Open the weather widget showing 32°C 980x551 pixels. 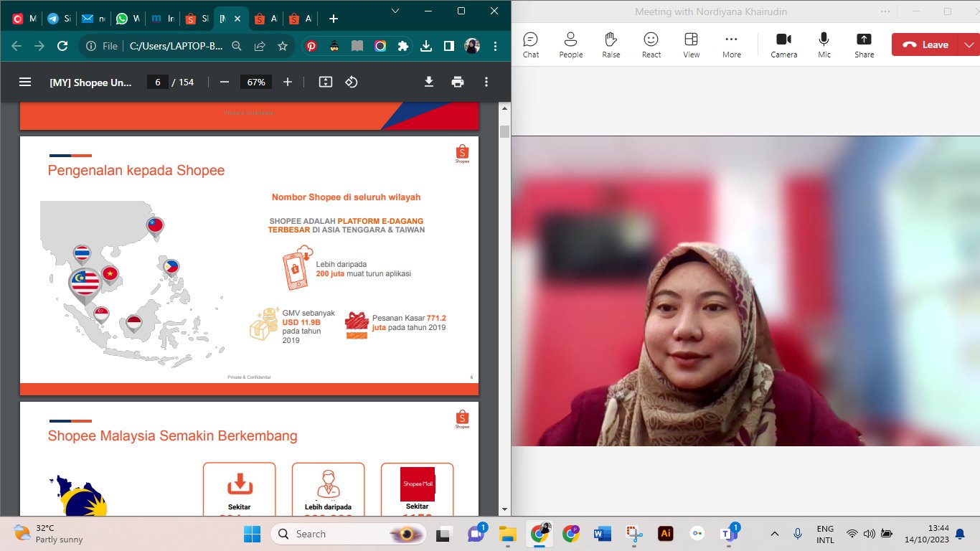(49, 534)
